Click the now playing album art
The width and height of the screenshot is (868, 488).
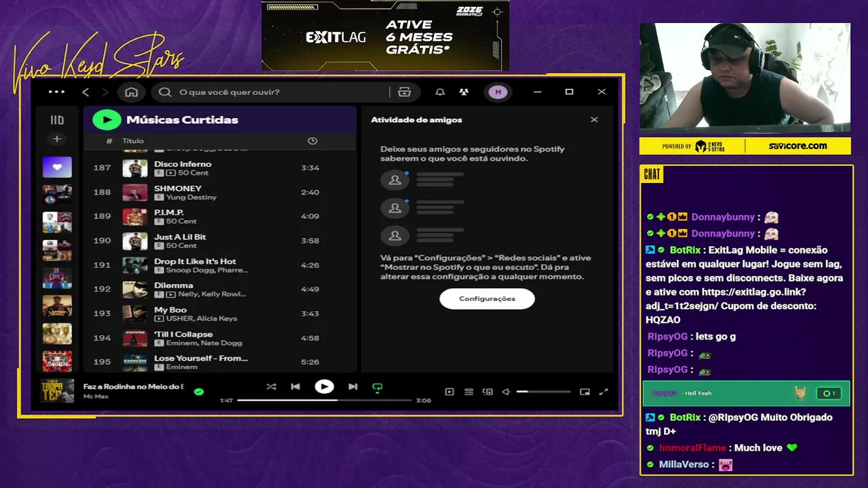coord(57,391)
